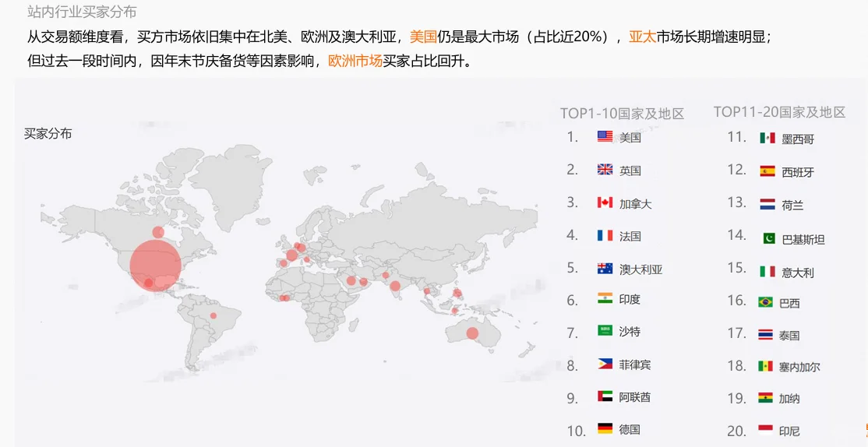Click the India flag icon
This screenshot has height=447, width=868.
pyautogui.click(x=605, y=298)
